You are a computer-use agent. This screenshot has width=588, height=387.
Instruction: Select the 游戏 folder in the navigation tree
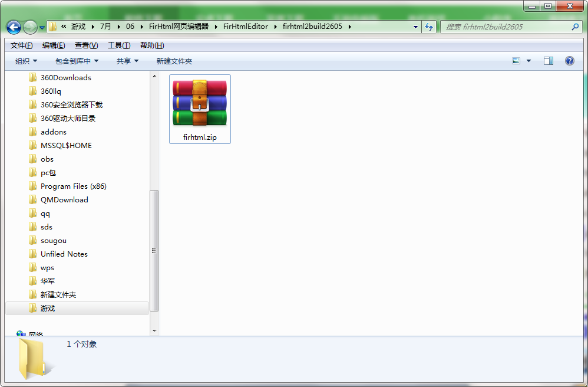(x=47, y=308)
